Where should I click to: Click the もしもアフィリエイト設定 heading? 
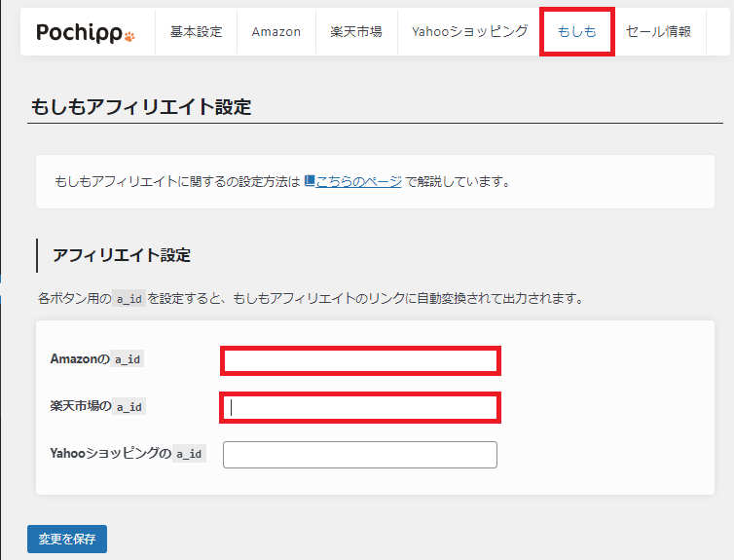(141, 107)
